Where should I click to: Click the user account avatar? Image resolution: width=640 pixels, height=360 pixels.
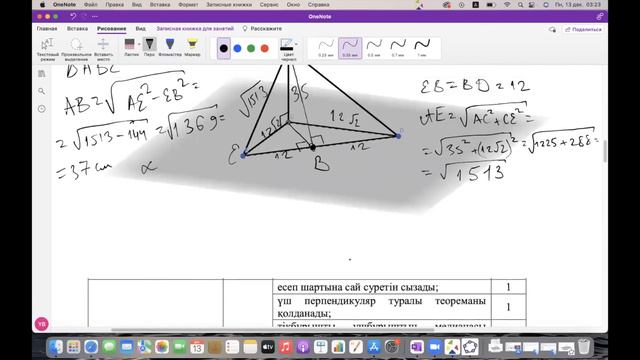coord(42,324)
